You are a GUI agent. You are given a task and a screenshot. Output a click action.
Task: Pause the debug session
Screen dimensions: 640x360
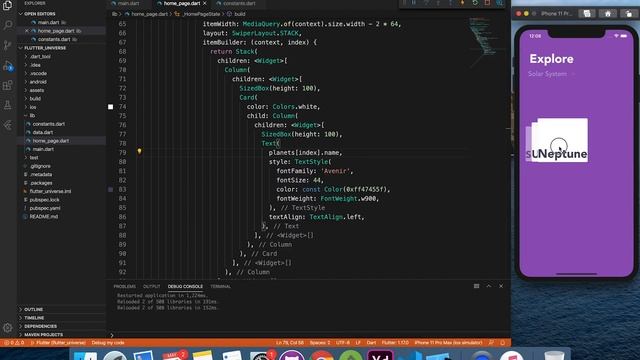tap(414, 3)
